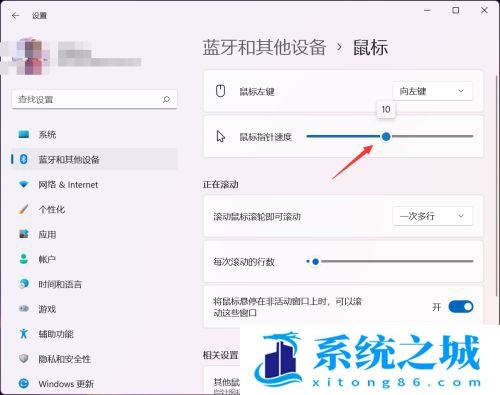The height and width of the screenshot is (395, 500).
Task: Click the 正在滚动 section heading
Action: click(220, 184)
